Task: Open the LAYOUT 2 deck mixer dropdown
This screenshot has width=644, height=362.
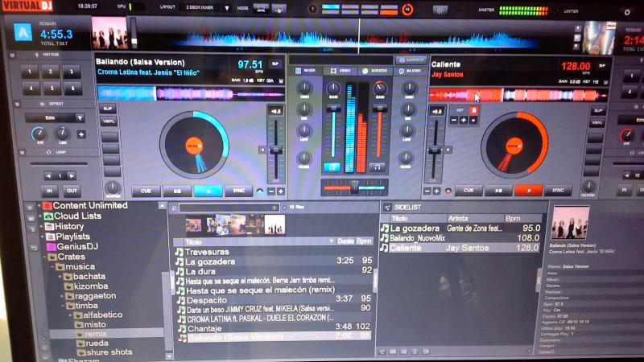Action: (x=227, y=8)
